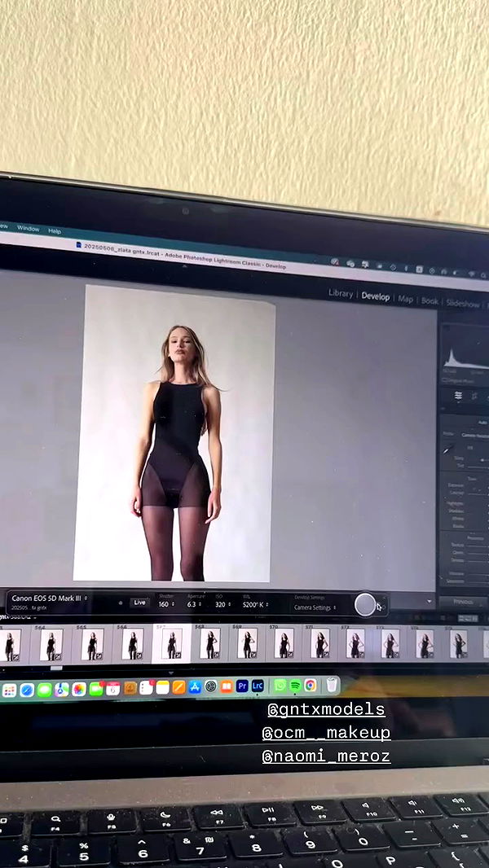Open white balance 5200 K dropdown
The width and height of the screenshot is (489, 868).
(255, 605)
